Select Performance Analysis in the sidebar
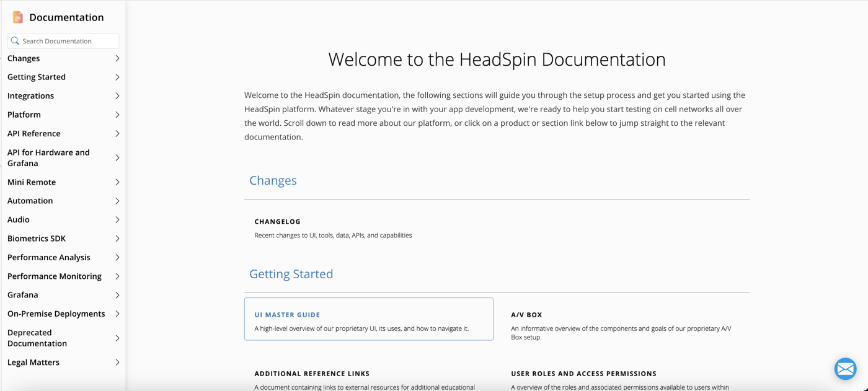Viewport: 868px width, 391px height. tap(49, 257)
